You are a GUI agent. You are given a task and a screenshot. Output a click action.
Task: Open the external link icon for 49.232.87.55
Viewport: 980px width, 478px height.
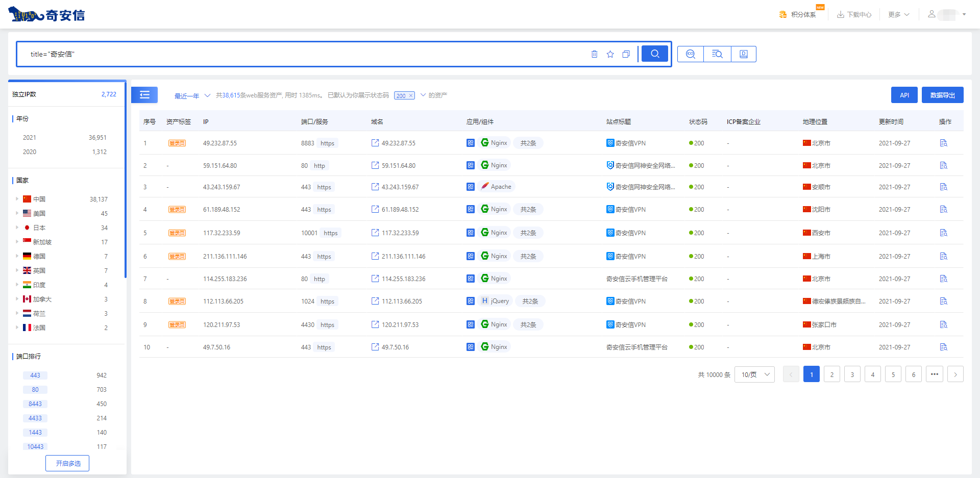click(x=375, y=143)
